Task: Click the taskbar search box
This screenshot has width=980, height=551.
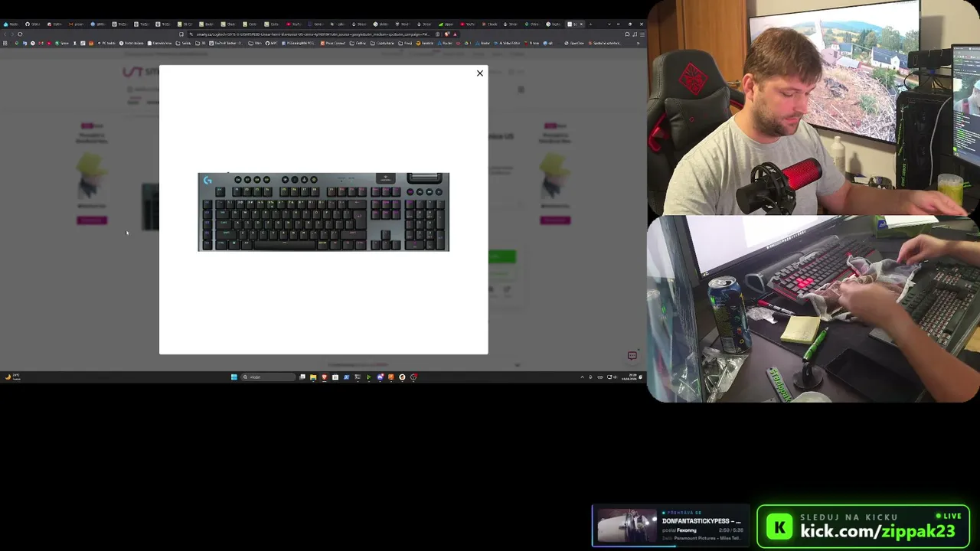Action: pos(269,377)
